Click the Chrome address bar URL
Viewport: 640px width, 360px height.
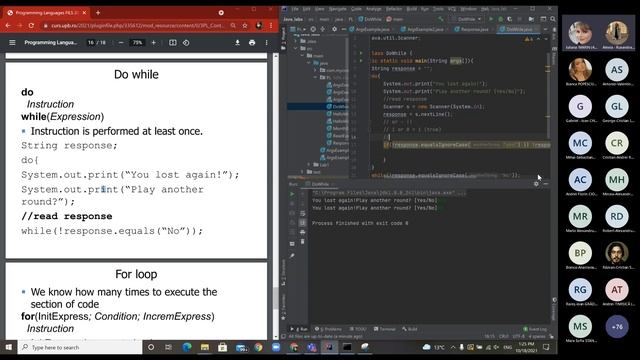coord(138,25)
